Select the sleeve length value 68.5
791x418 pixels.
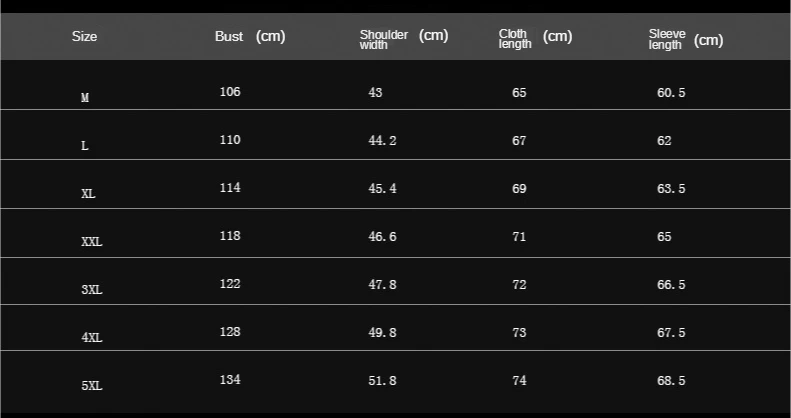tap(671, 381)
